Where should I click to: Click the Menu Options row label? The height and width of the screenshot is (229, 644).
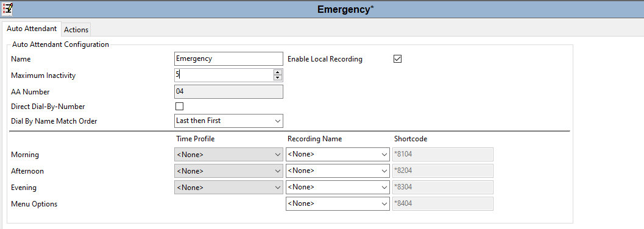pos(34,204)
